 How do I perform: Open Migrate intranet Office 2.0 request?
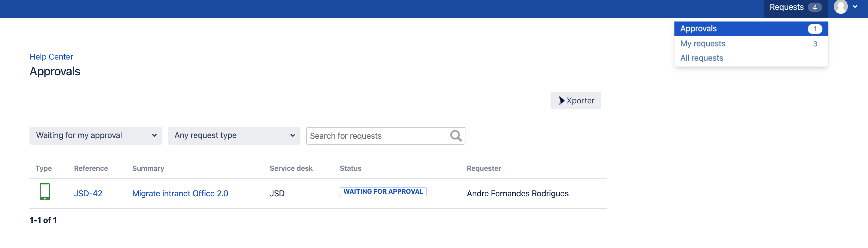click(180, 193)
